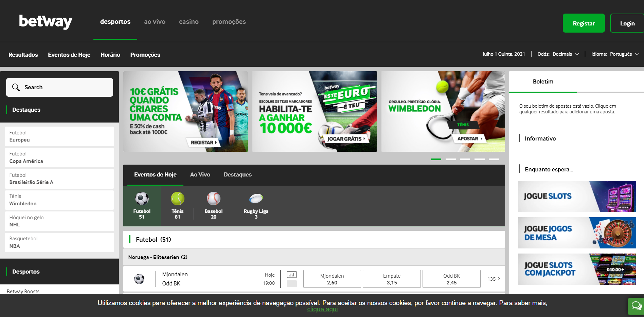This screenshot has width=644, height=317.
Task: Switch to Eventos de Hoje tab
Action: coord(155,175)
